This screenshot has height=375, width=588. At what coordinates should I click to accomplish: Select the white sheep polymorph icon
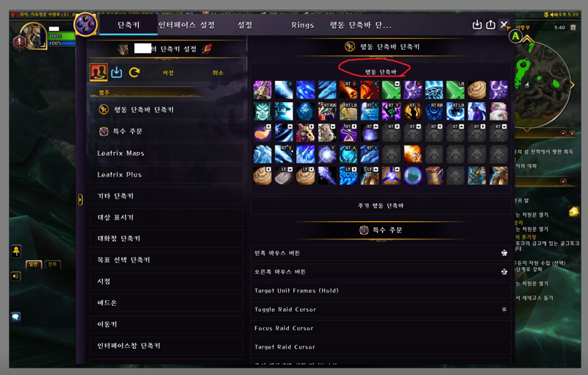coord(498,111)
